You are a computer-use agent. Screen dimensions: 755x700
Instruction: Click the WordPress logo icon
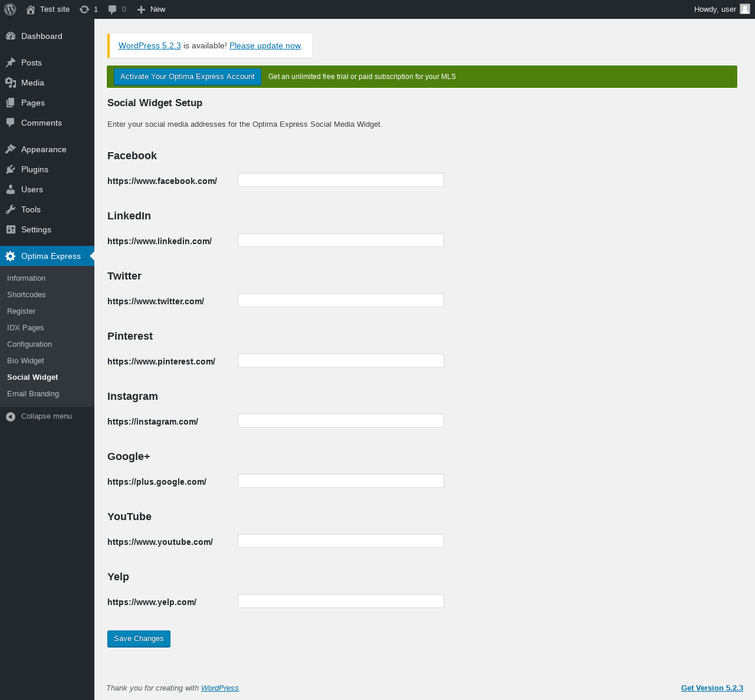tap(10, 9)
